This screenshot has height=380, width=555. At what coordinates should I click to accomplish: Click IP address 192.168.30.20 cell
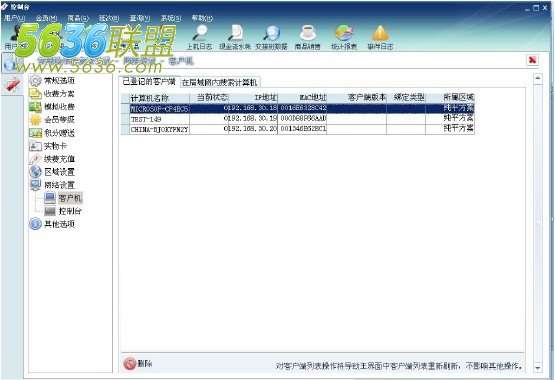[253, 129]
